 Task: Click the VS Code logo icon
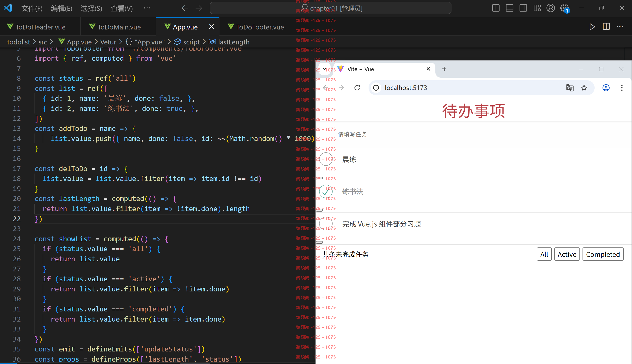(x=8, y=8)
